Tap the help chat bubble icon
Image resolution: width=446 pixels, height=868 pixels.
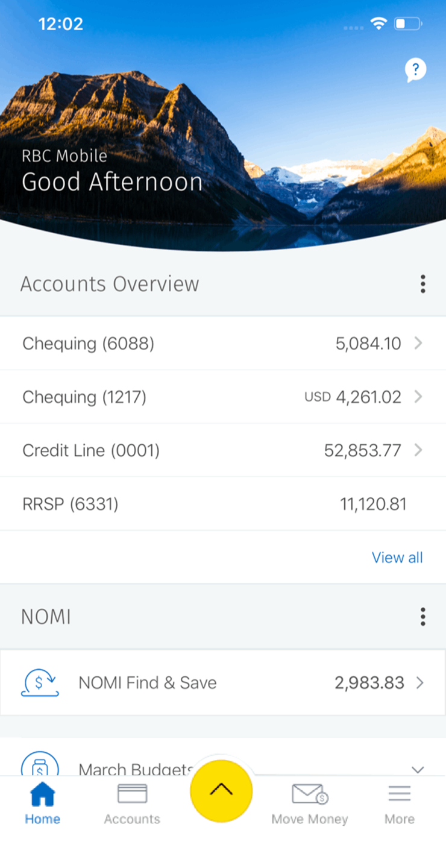(415, 70)
